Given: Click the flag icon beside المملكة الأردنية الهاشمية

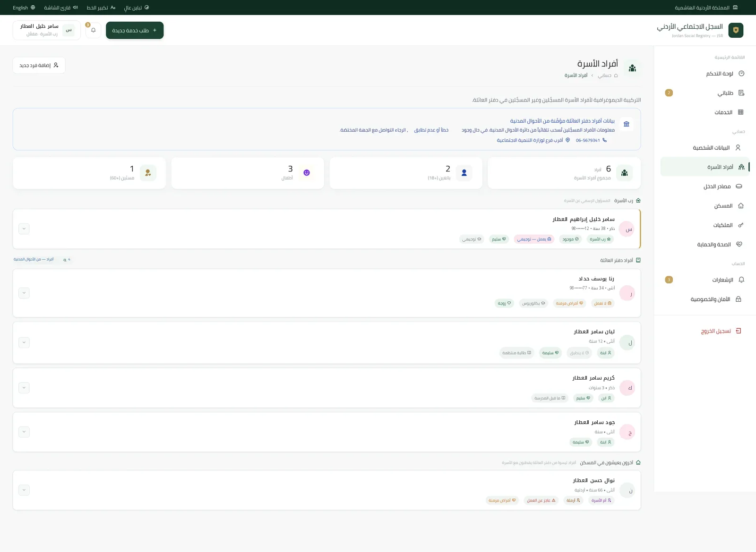Looking at the screenshot, I should tap(735, 8).
